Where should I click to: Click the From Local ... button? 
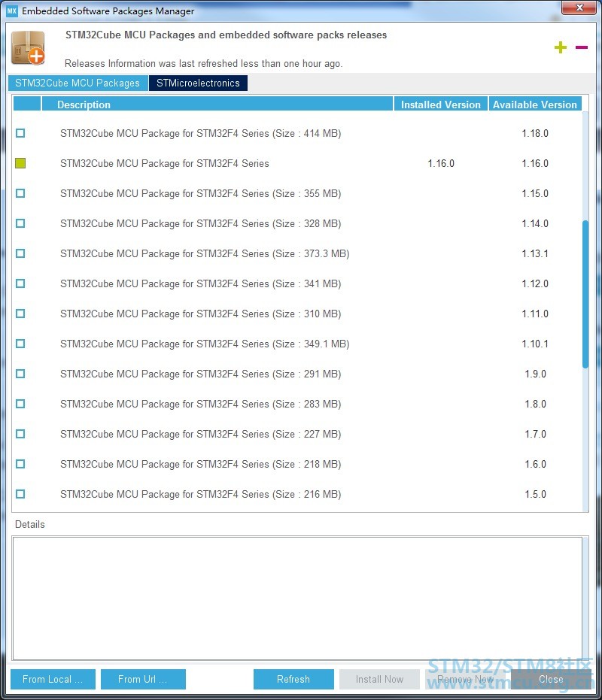pos(53,679)
